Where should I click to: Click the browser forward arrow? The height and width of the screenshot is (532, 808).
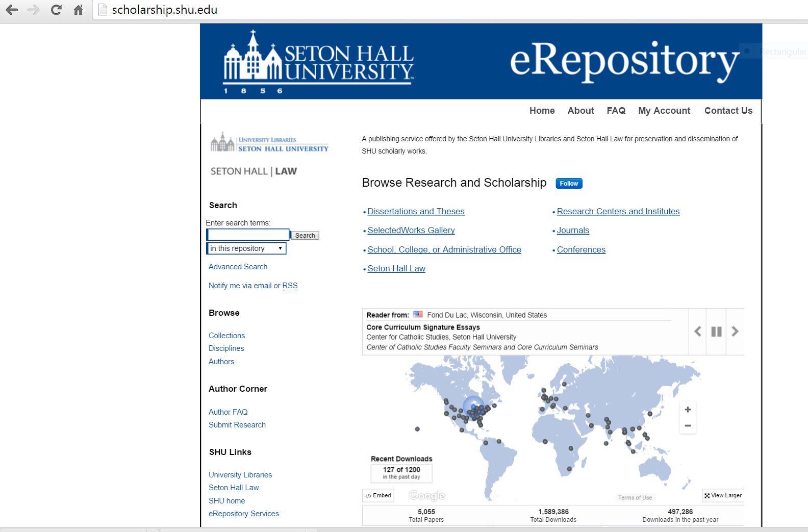pos(34,10)
